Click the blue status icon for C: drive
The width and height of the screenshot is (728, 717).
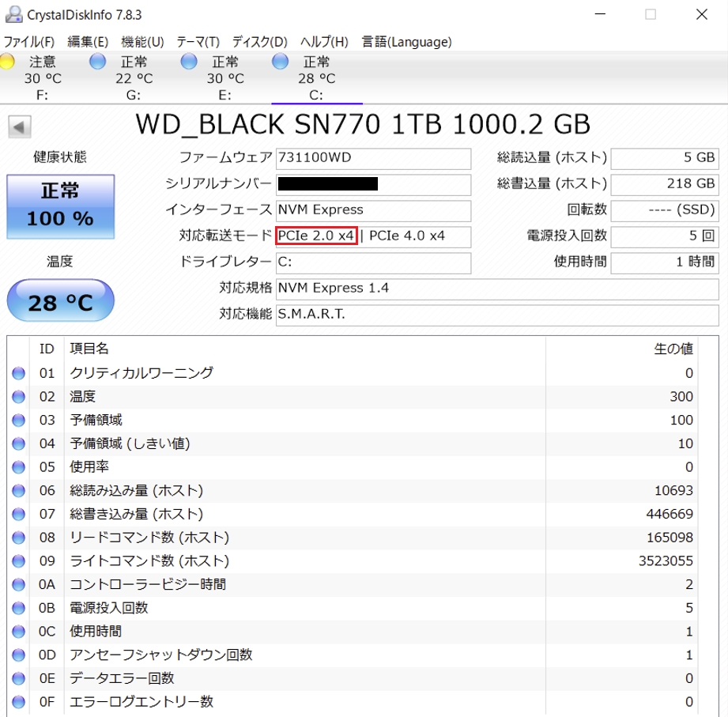click(x=281, y=62)
